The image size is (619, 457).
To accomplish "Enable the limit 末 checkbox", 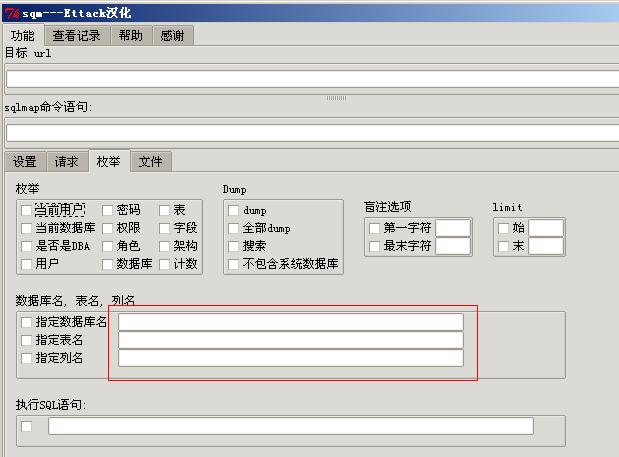I will (x=503, y=246).
